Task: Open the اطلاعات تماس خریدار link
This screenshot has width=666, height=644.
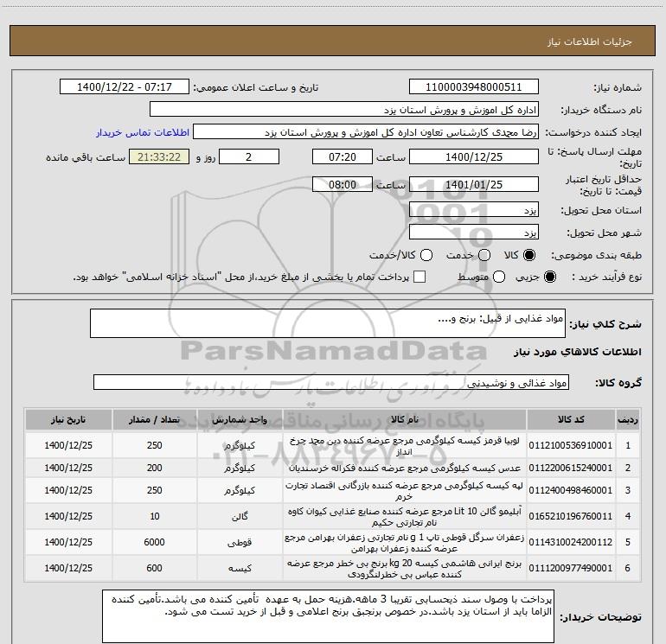Action: (x=143, y=132)
